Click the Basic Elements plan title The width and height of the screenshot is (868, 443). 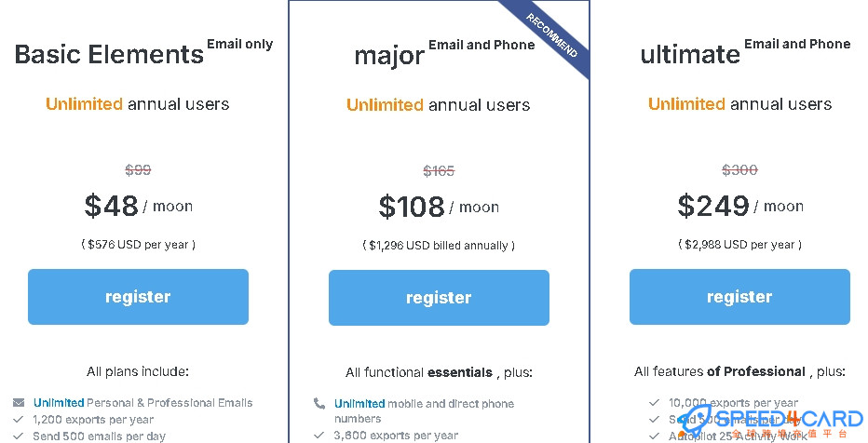[x=109, y=54]
